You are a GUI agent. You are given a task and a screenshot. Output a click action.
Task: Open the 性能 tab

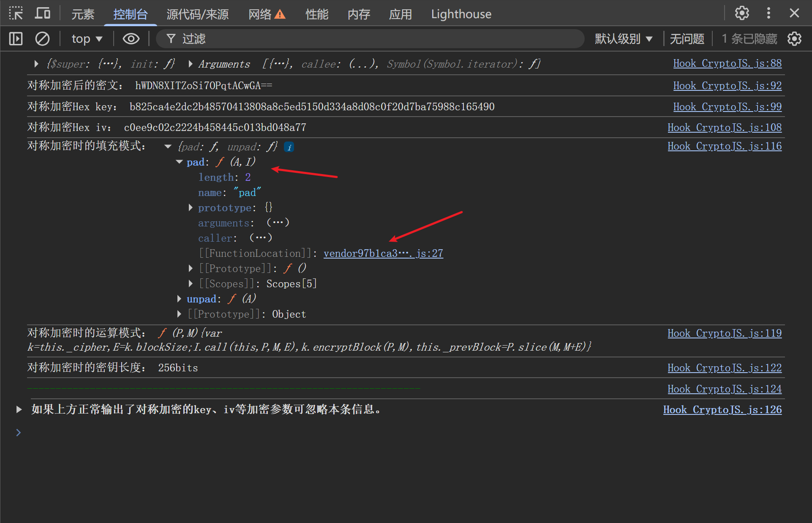point(317,14)
